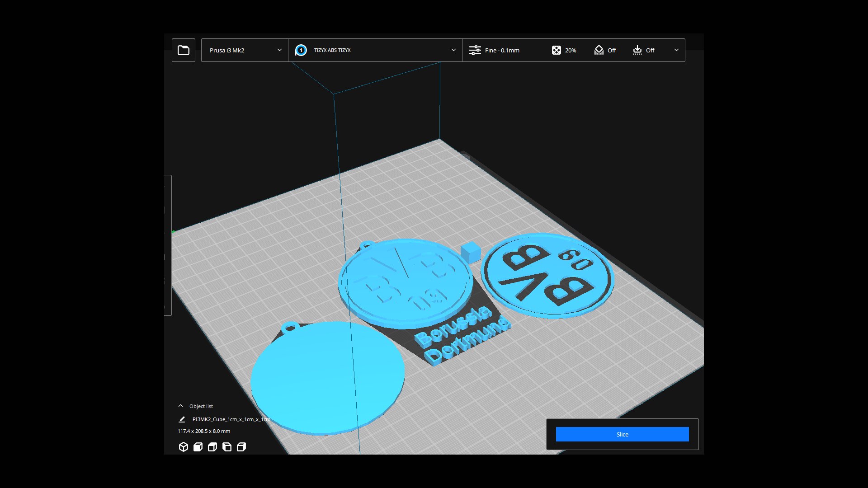This screenshot has height=488, width=868.
Task: Select the Fine - 0.1mm profile label
Action: point(502,50)
